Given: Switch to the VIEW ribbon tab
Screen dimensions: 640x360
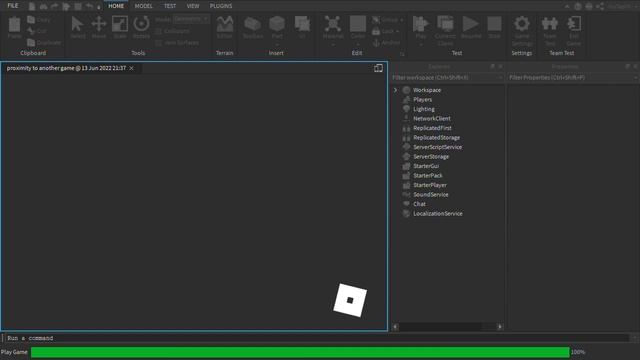Looking at the screenshot, I should pyautogui.click(x=193, y=6).
